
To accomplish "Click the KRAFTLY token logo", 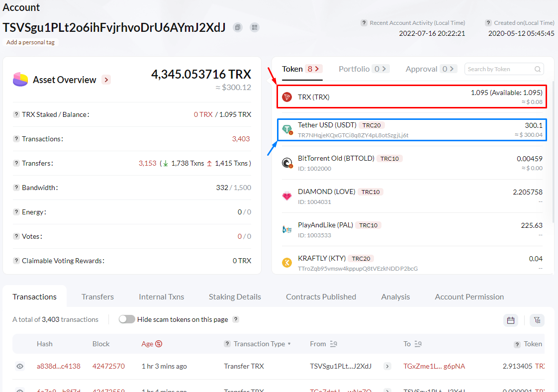I will (287, 263).
